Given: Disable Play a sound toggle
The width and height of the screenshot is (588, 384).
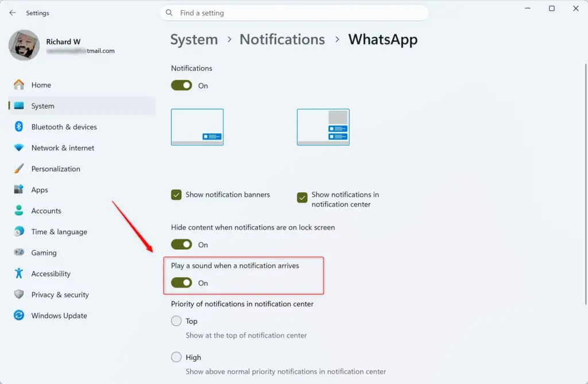Looking at the screenshot, I should pos(181,283).
